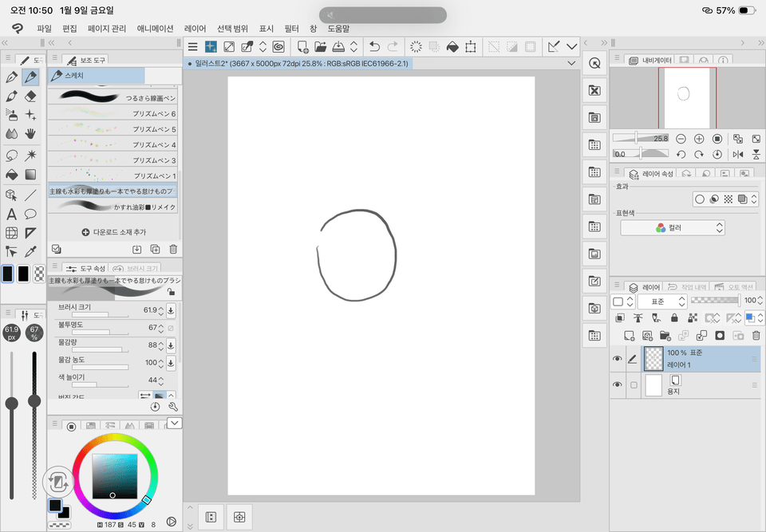Hide 레이어 1 via eye icon
The width and height of the screenshot is (766, 532).
coord(617,360)
